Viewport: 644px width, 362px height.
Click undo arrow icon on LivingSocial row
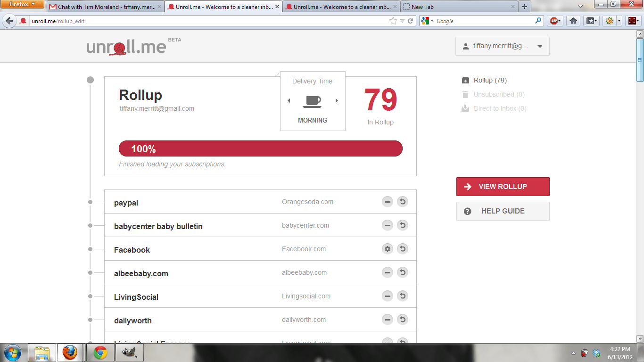coord(403,296)
